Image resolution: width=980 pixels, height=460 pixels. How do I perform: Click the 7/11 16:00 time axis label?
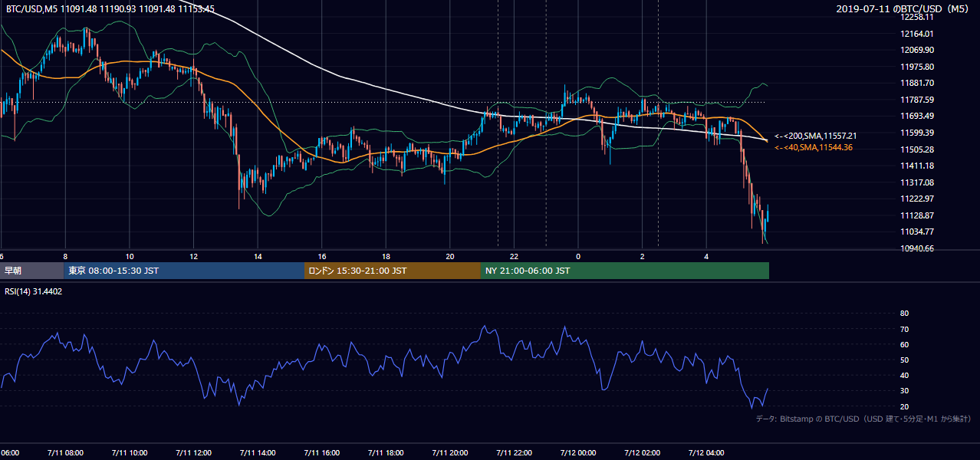pyautogui.click(x=321, y=452)
